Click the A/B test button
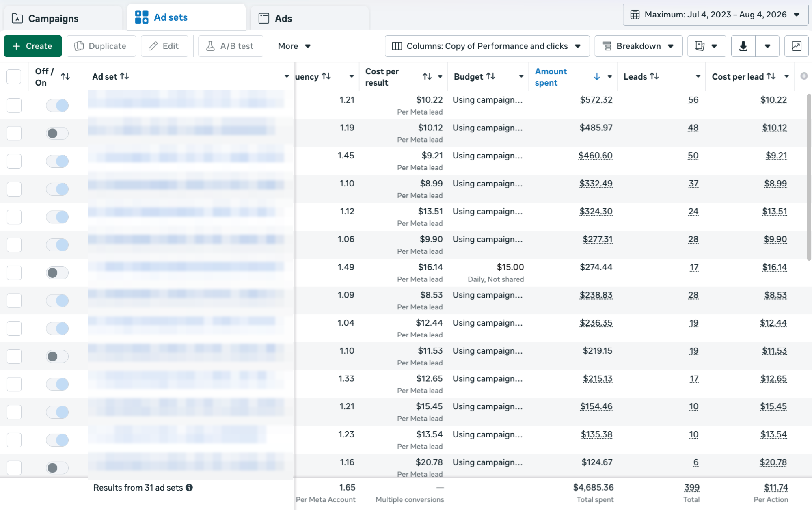Viewport: 812px width, 510px height. point(231,46)
